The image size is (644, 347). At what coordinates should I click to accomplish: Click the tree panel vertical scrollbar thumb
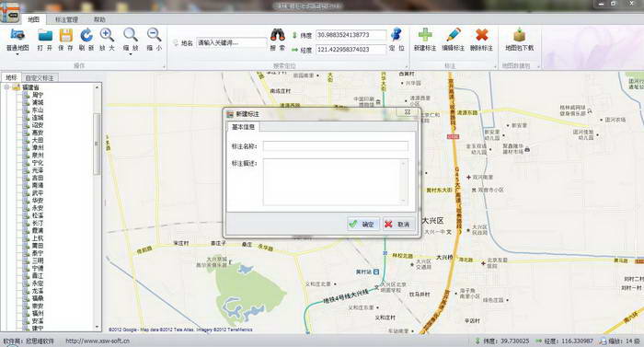pos(97,144)
